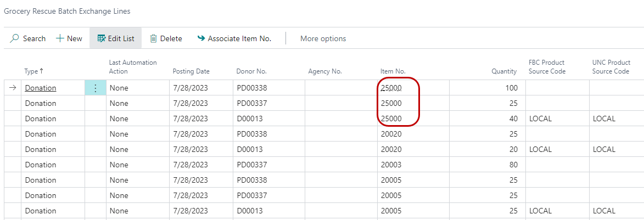Open More options menu
Screen dimensions: 644x220
(323, 38)
